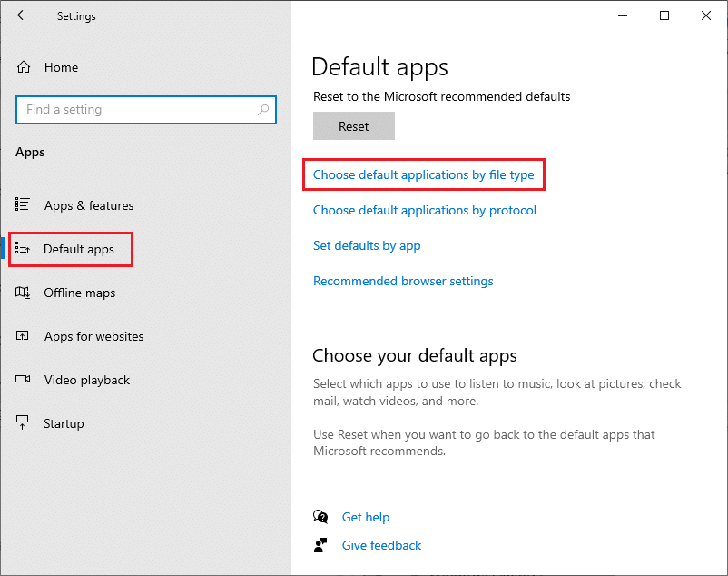Go to Apps & features page
Screen dimensions: 728x576
(x=89, y=205)
